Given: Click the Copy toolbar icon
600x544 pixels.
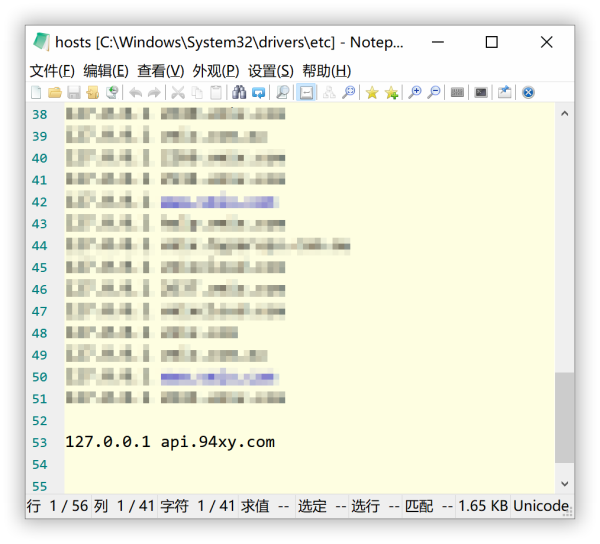Looking at the screenshot, I should (197, 92).
